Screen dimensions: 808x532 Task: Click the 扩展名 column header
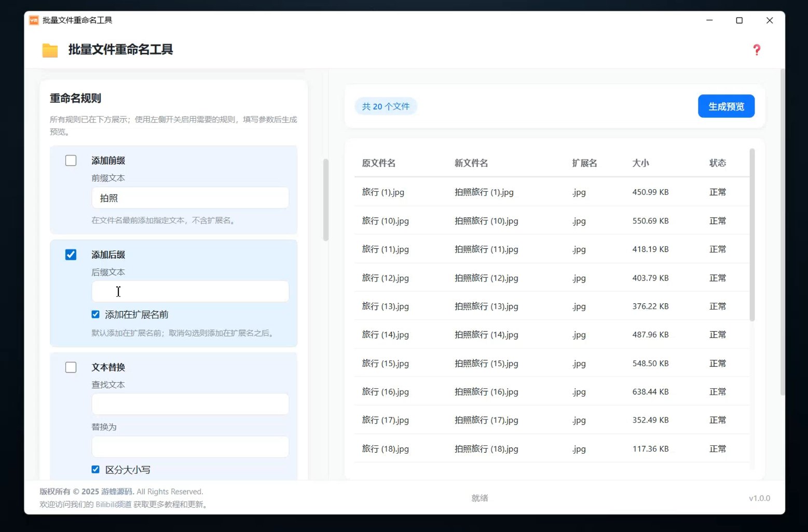(584, 163)
